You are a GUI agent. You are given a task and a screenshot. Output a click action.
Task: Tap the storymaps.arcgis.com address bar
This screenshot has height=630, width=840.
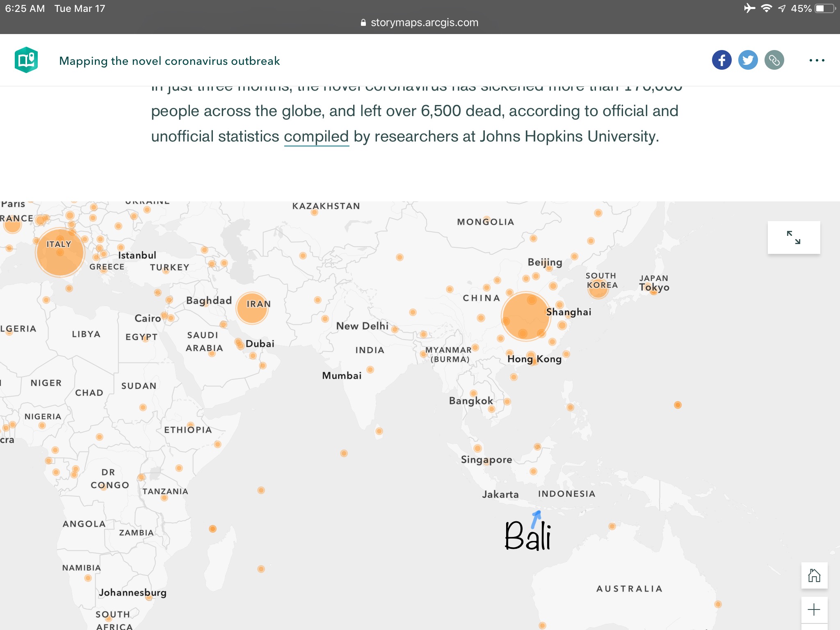[420, 23]
